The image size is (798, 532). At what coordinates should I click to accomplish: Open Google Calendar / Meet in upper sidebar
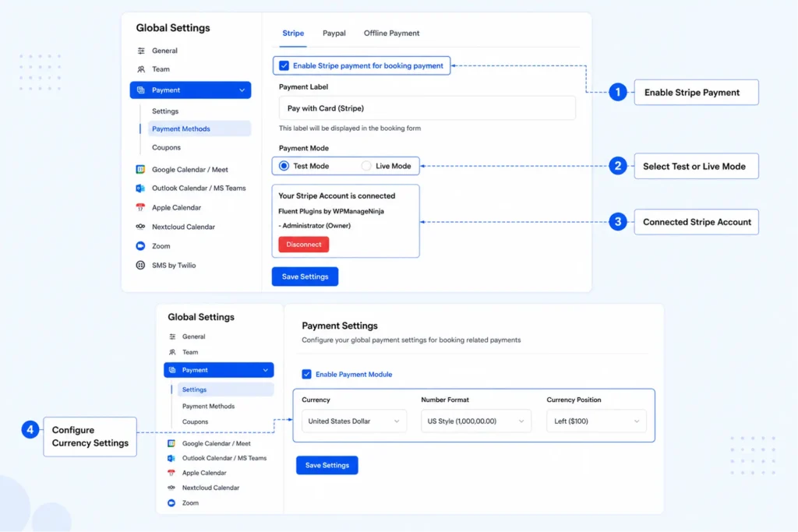[x=190, y=169]
